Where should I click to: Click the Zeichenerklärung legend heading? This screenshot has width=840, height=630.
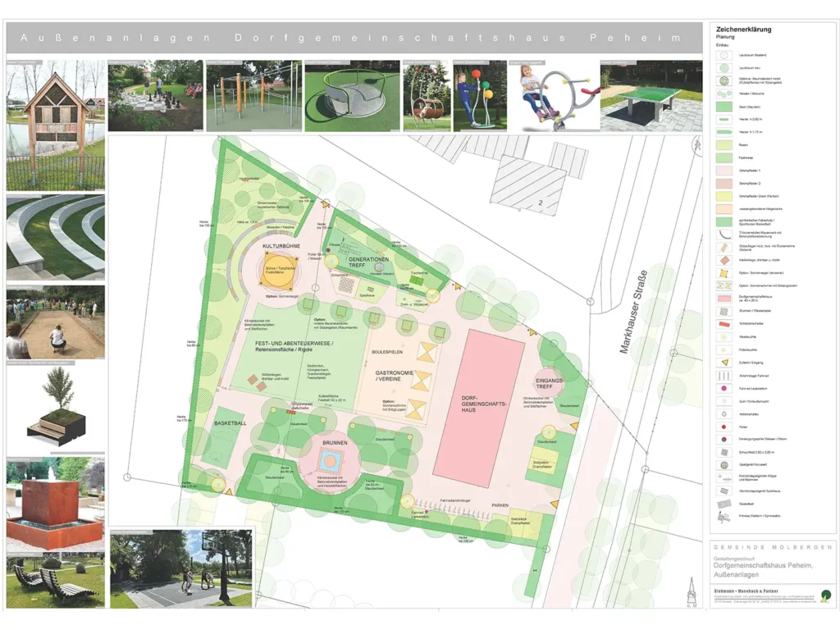[x=743, y=30]
